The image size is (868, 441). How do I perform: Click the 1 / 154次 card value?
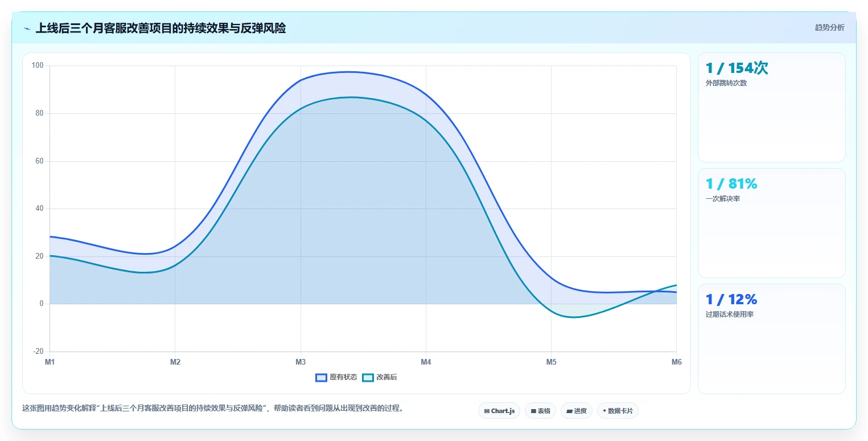737,68
